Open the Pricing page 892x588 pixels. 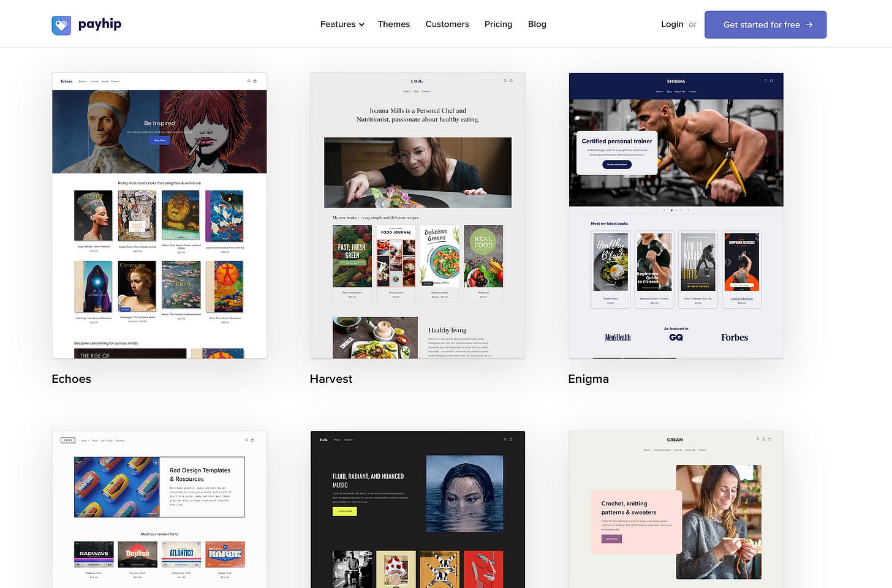pyautogui.click(x=498, y=24)
